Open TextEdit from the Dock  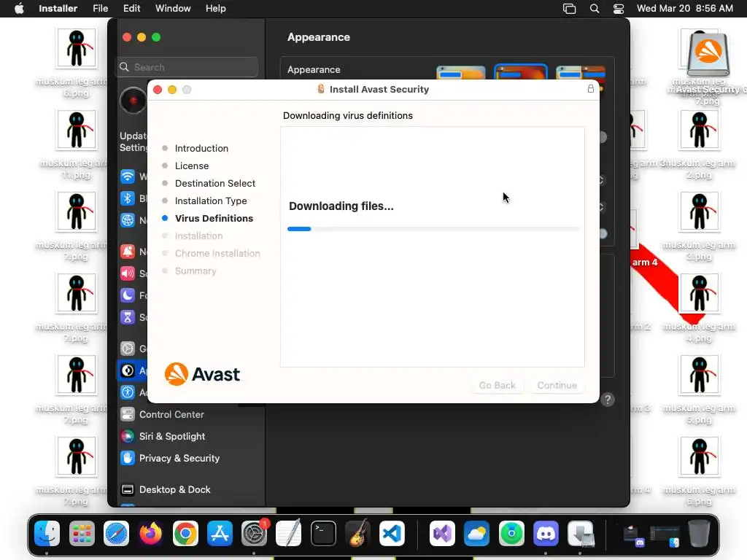[289, 534]
